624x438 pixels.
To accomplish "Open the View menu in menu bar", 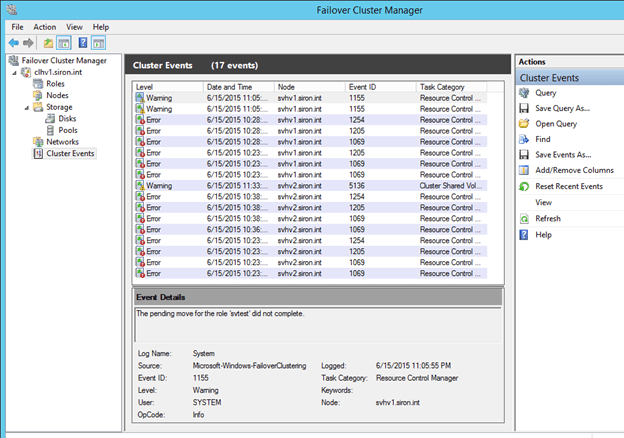I will coord(74,26).
